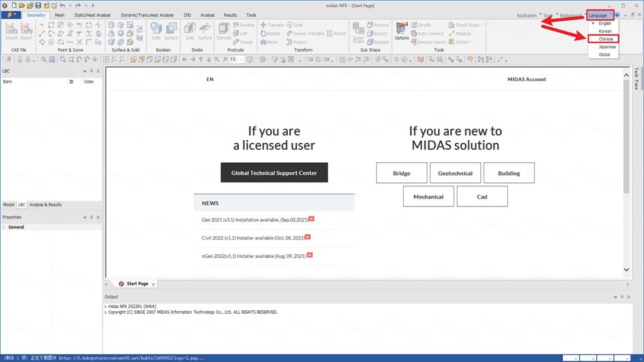Viewport: 644px width, 362px height.
Task: Click the Import CAD file icon
Action: (x=11, y=32)
